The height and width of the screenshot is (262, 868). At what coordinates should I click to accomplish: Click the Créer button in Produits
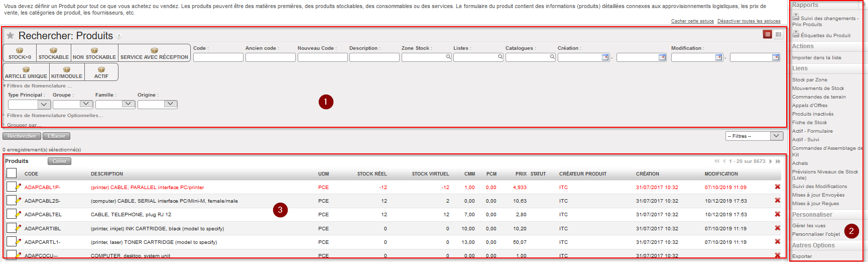tap(59, 161)
